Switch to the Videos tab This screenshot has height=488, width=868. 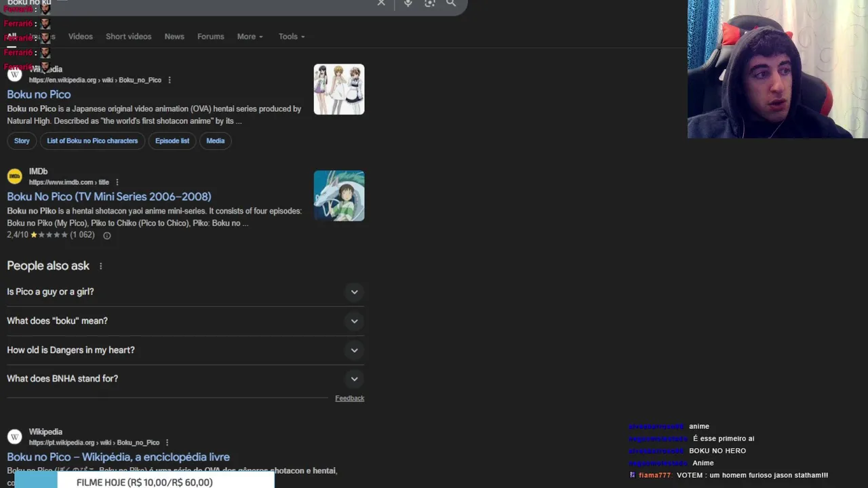(x=80, y=37)
